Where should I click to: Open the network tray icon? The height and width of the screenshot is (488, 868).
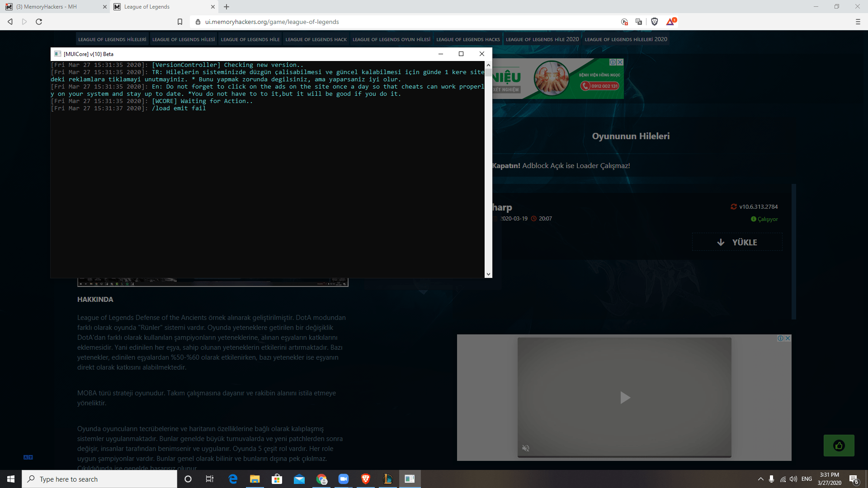pos(783,479)
